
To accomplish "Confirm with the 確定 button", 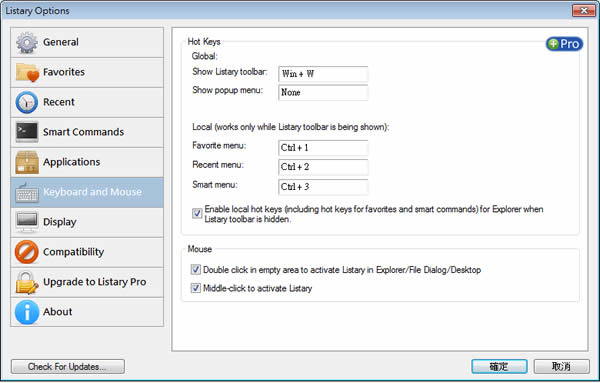I will click(499, 367).
